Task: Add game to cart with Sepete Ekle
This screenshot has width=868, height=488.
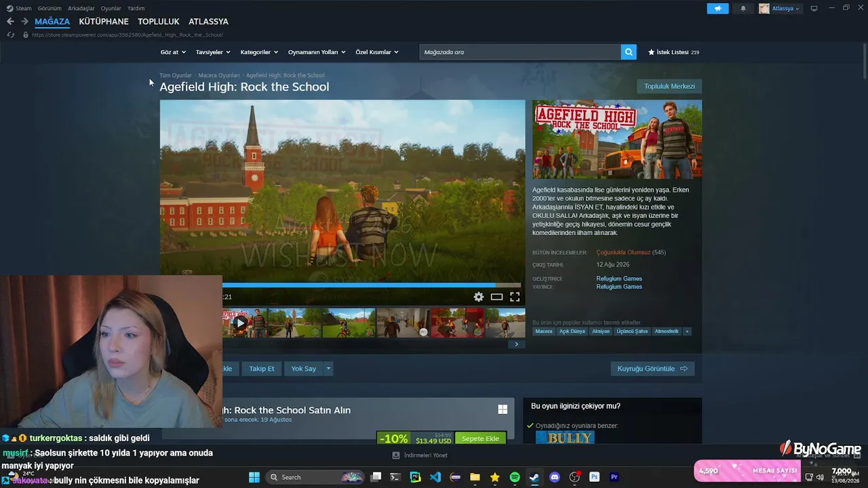Action: pyautogui.click(x=481, y=439)
